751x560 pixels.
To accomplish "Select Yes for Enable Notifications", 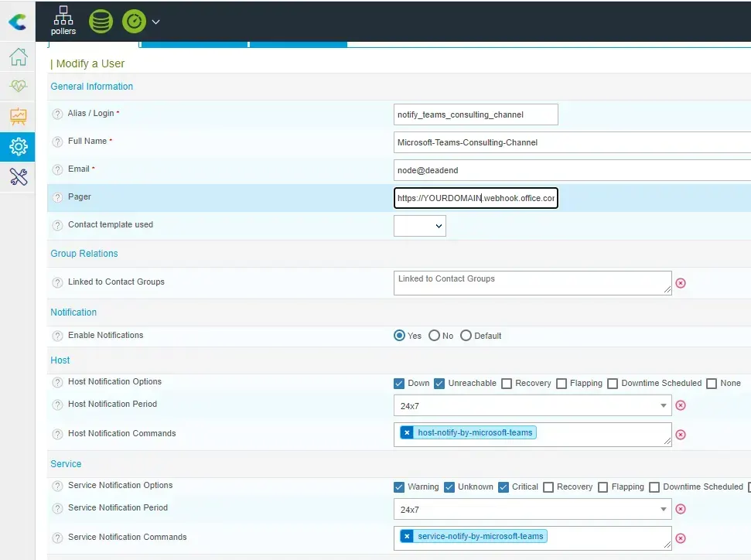I will pos(399,336).
